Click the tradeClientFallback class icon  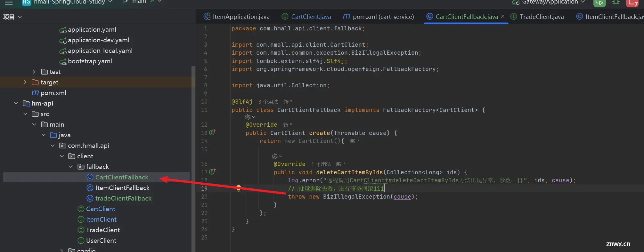90,198
